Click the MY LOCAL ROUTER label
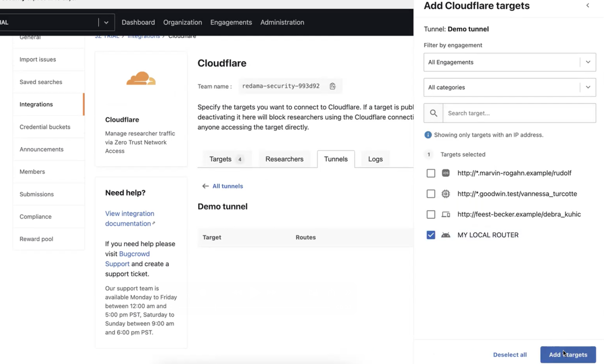 [x=488, y=235]
